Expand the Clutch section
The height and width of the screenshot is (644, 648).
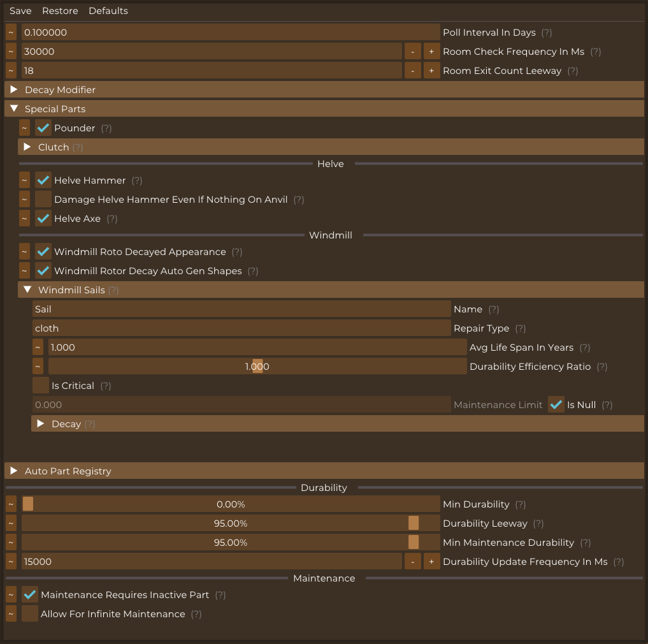331,147
